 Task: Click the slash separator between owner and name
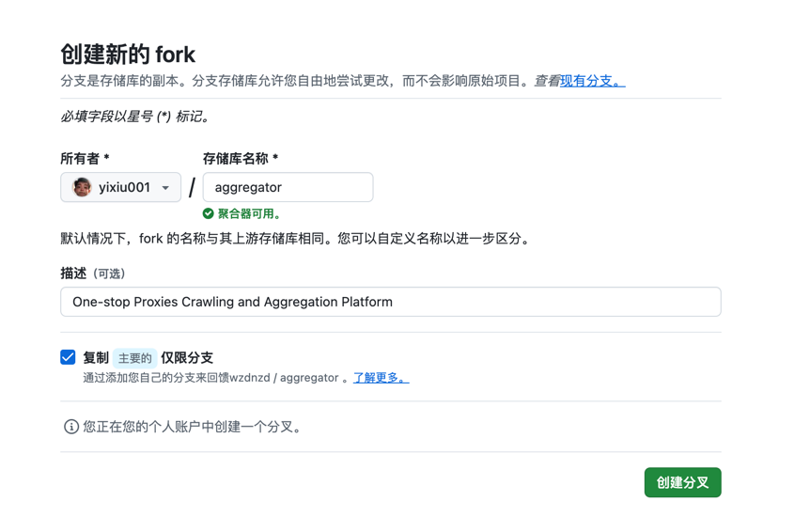click(x=192, y=188)
